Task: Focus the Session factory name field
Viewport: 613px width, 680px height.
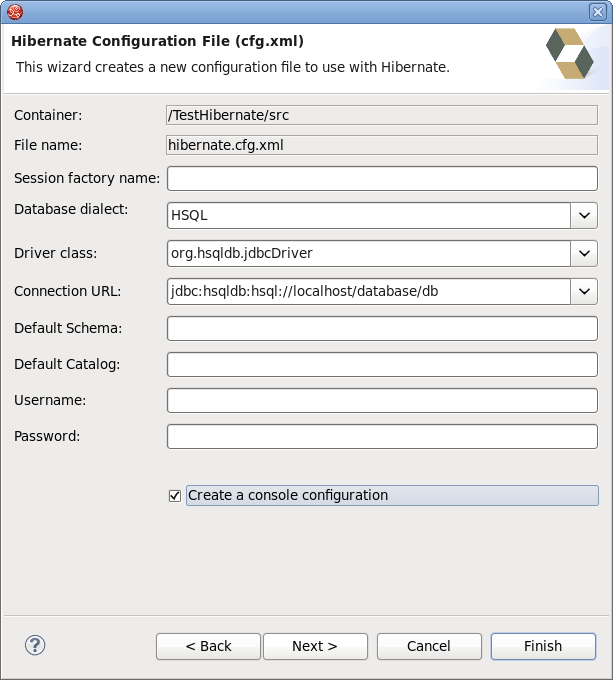Action: pyautogui.click(x=382, y=178)
